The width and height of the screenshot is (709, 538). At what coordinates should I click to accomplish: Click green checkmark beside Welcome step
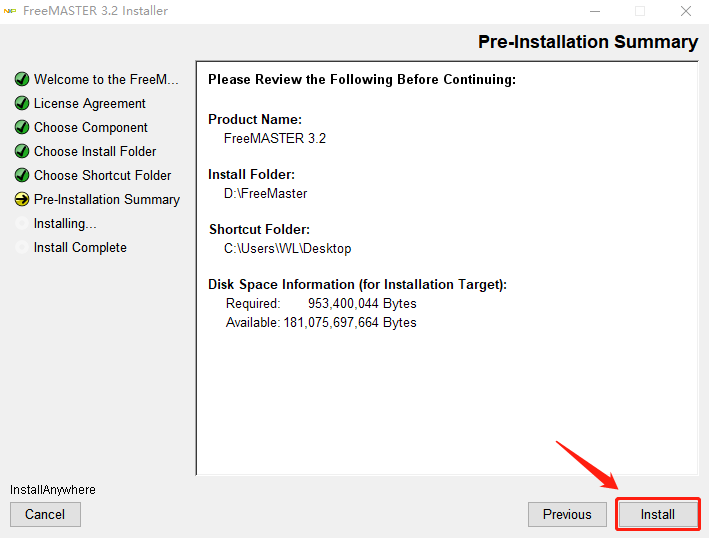click(x=22, y=79)
